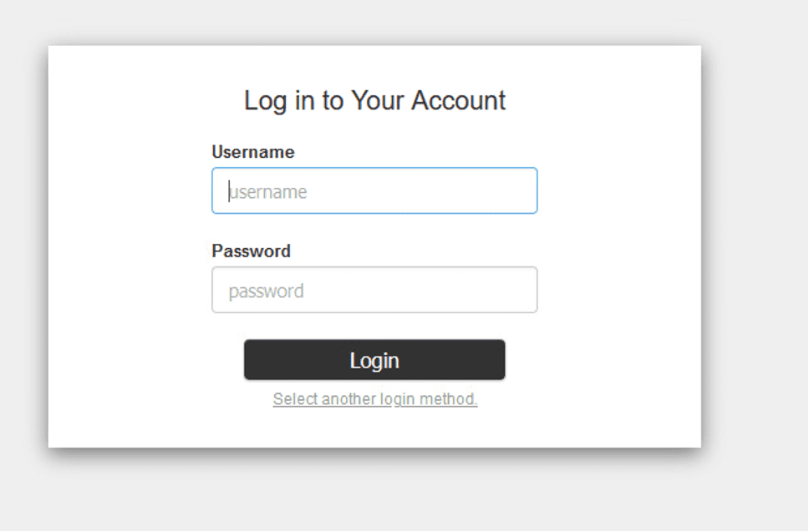Open the Select another login method link
Screen dimensions: 809x532
tap(375, 399)
